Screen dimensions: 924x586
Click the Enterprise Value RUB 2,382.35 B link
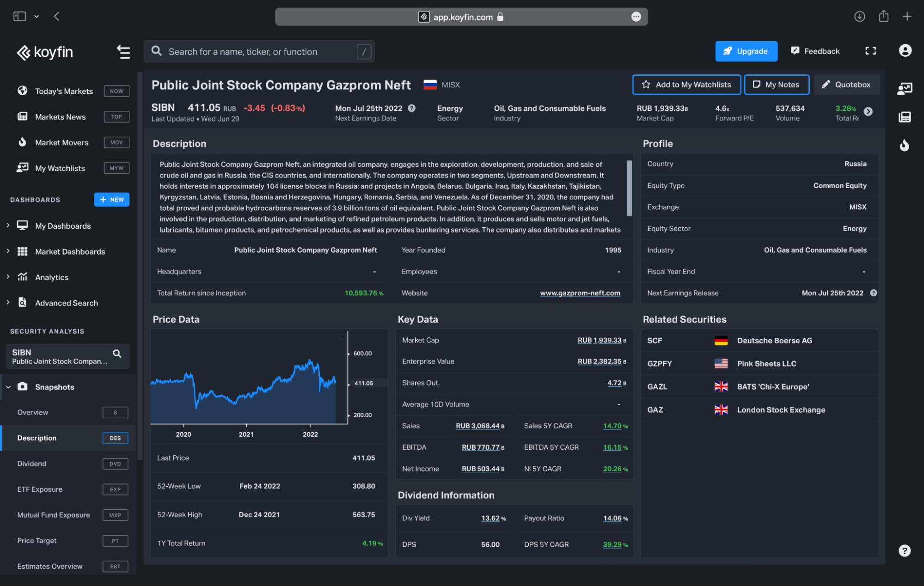coord(601,361)
